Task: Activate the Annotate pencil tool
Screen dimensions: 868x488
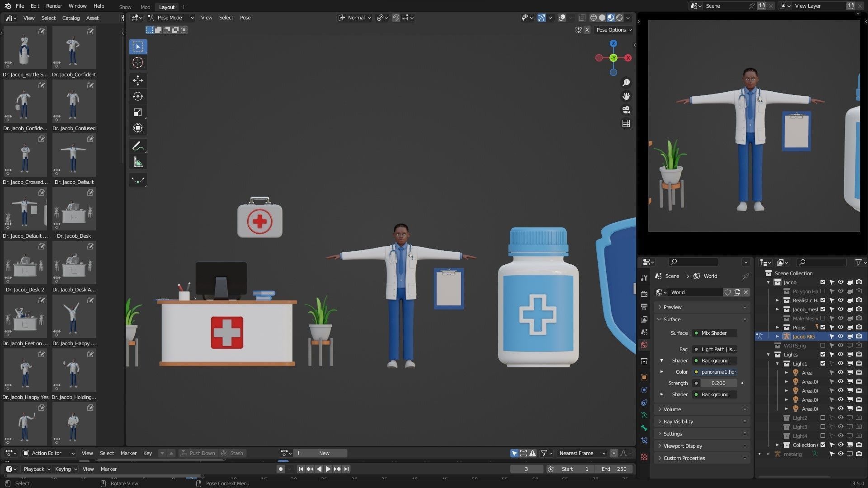Action: click(x=138, y=146)
